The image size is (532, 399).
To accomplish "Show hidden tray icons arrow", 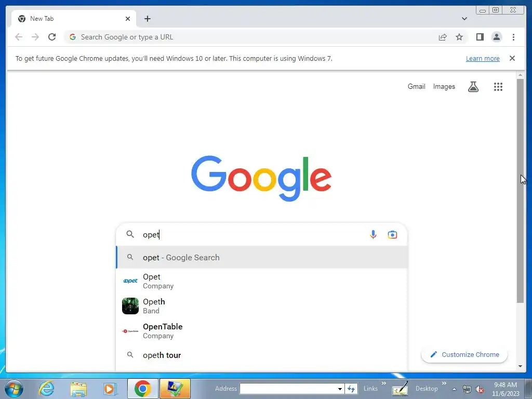I will coord(454,389).
